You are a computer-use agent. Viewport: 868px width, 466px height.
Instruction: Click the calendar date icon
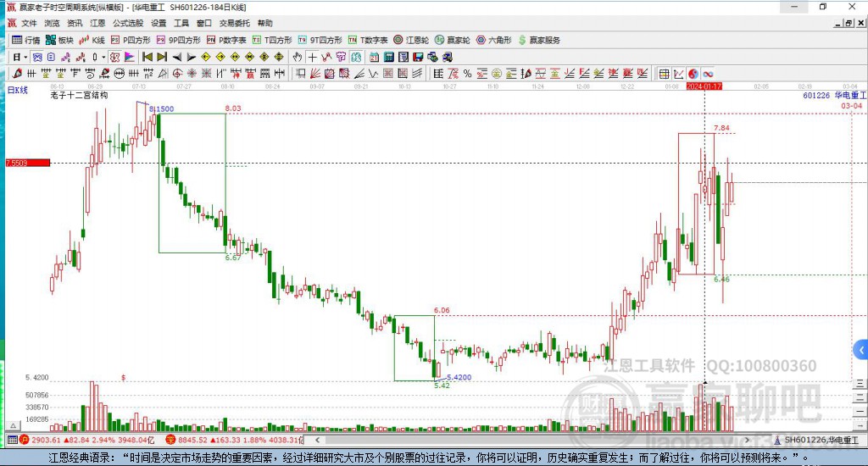[x=374, y=57]
